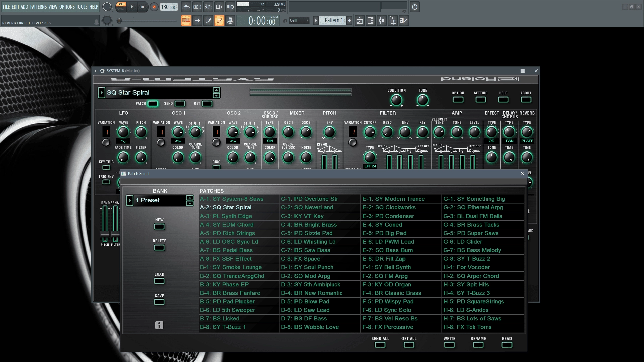Open the EDIT menu
644x362 pixels.
click(15, 7)
